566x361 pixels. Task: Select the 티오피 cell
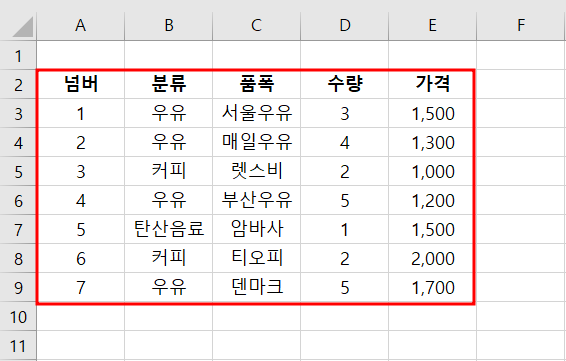click(x=257, y=258)
